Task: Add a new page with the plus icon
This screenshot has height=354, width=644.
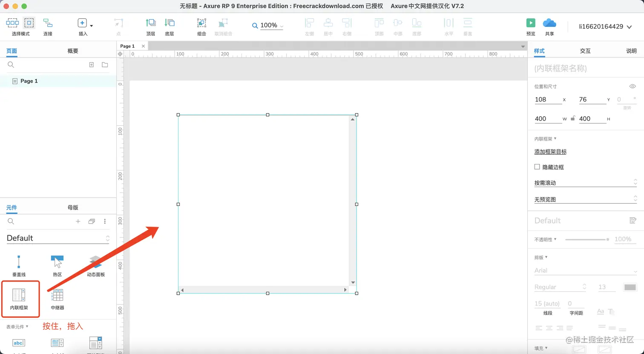Action: click(91, 65)
